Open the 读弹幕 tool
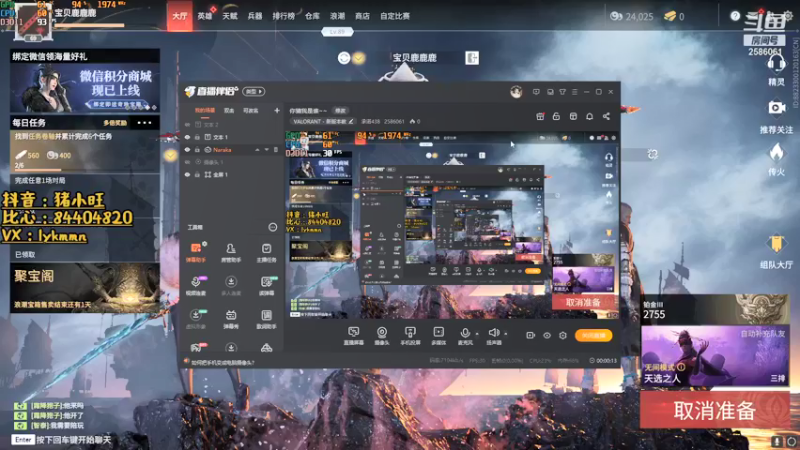800x450 pixels. click(266, 285)
